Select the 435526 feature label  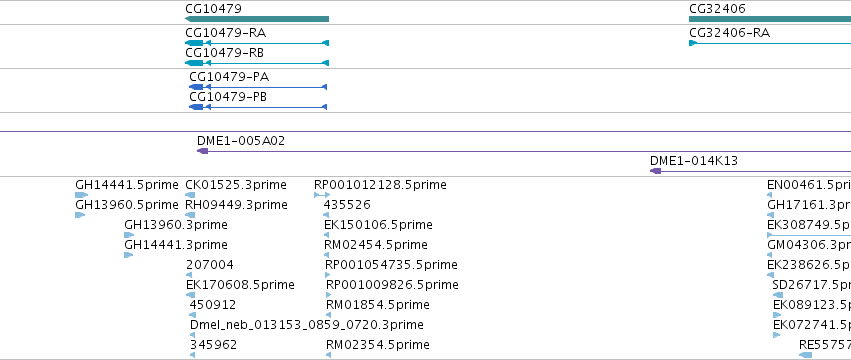pos(347,205)
